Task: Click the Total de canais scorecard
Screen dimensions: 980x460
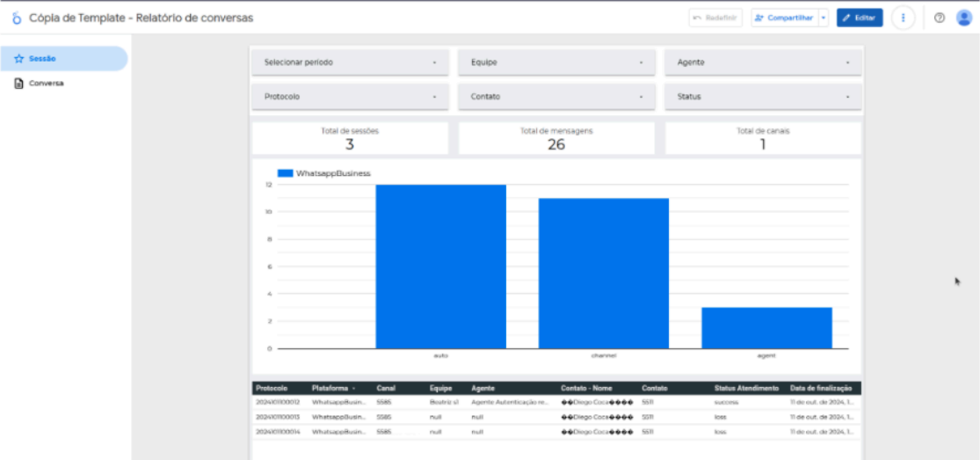Action: pos(763,138)
